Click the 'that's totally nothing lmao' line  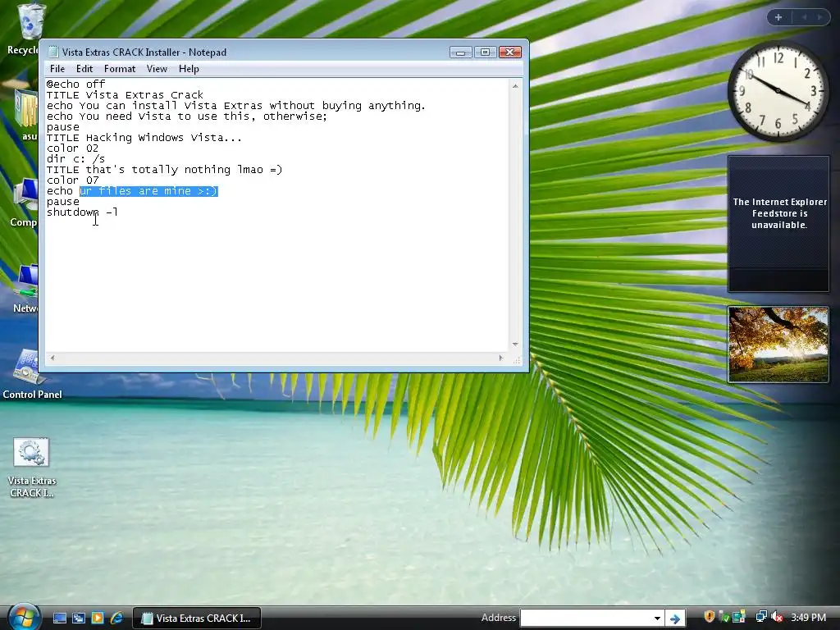pyautogui.click(x=164, y=169)
